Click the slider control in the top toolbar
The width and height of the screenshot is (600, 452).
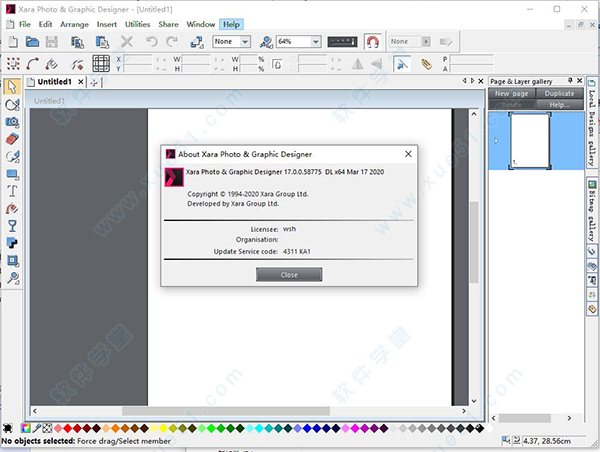click(x=342, y=41)
